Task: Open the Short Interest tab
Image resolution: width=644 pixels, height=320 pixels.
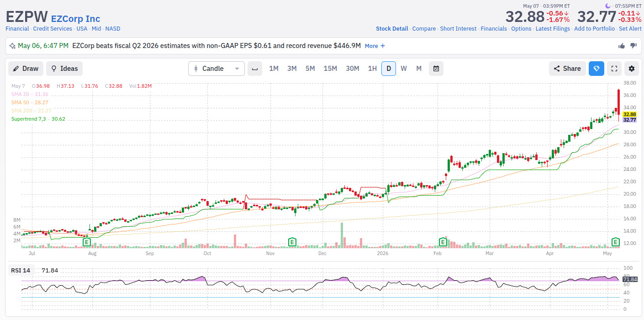Action: click(x=458, y=28)
